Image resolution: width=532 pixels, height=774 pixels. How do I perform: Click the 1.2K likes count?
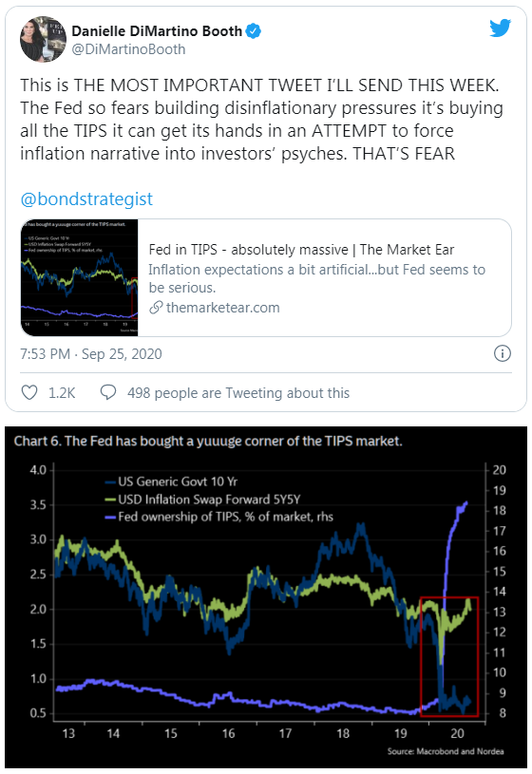(62, 393)
